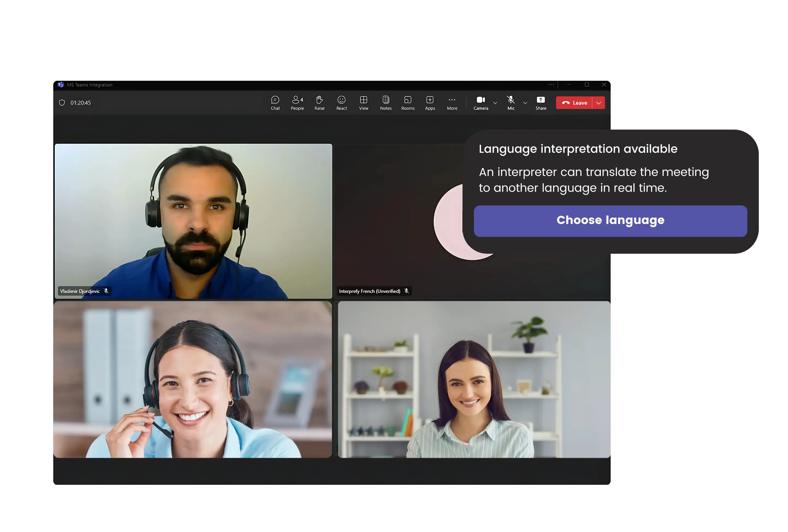Expand Leave button options
Screen dimensions: 788x532
[x=598, y=103]
